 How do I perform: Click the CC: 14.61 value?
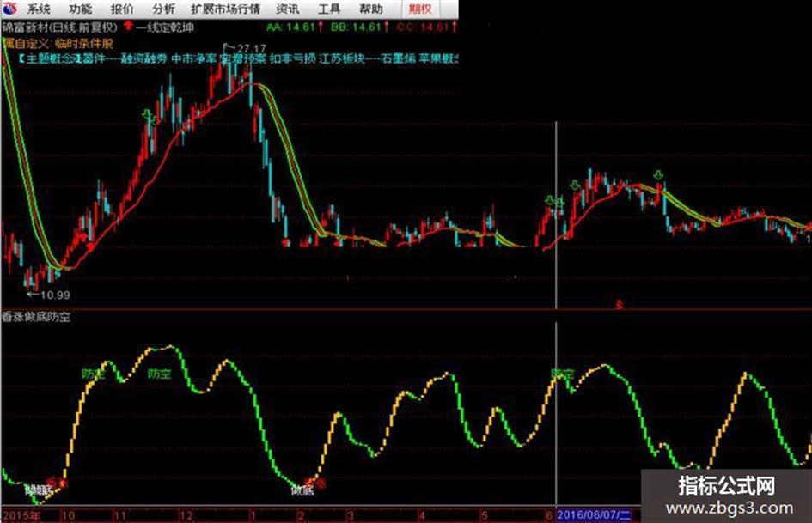[x=423, y=27]
